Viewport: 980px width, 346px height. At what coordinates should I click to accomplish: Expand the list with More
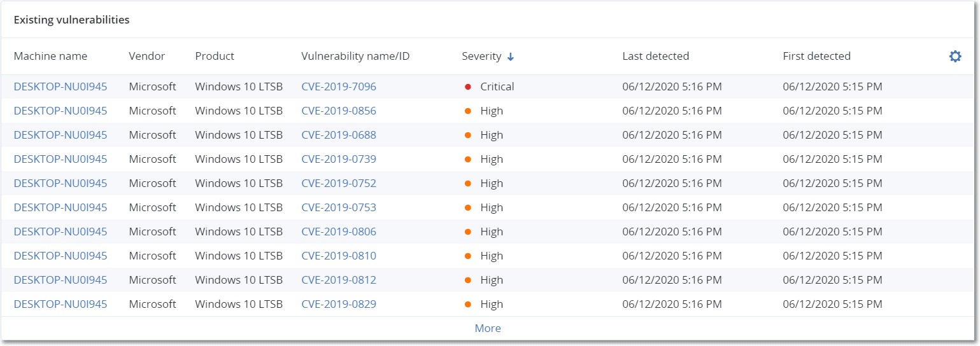tap(488, 328)
